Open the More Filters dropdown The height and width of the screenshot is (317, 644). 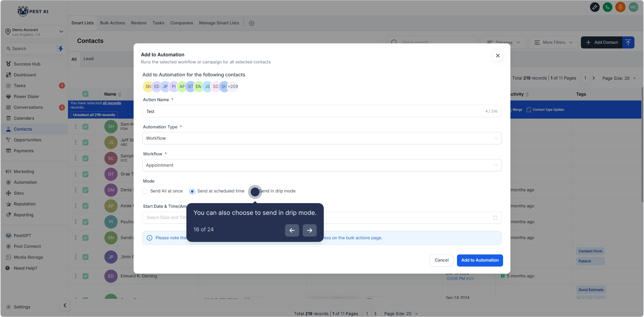pyautogui.click(x=553, y=43)
